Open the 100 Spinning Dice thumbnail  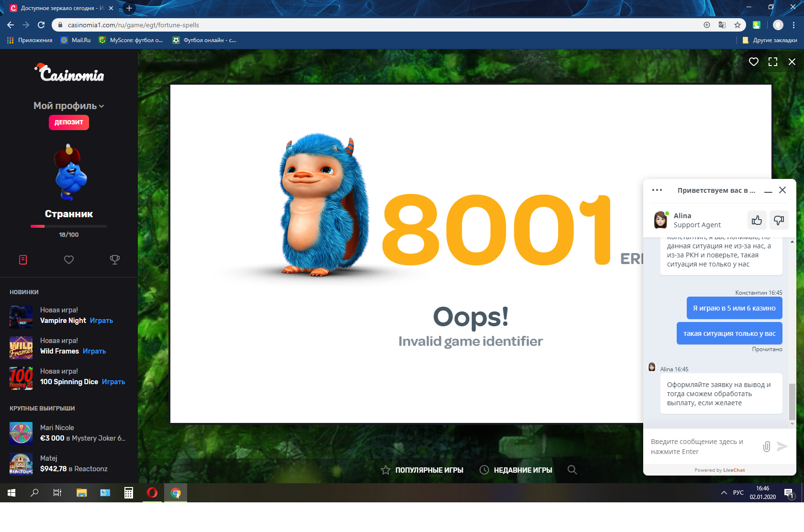tap(21, 378)
